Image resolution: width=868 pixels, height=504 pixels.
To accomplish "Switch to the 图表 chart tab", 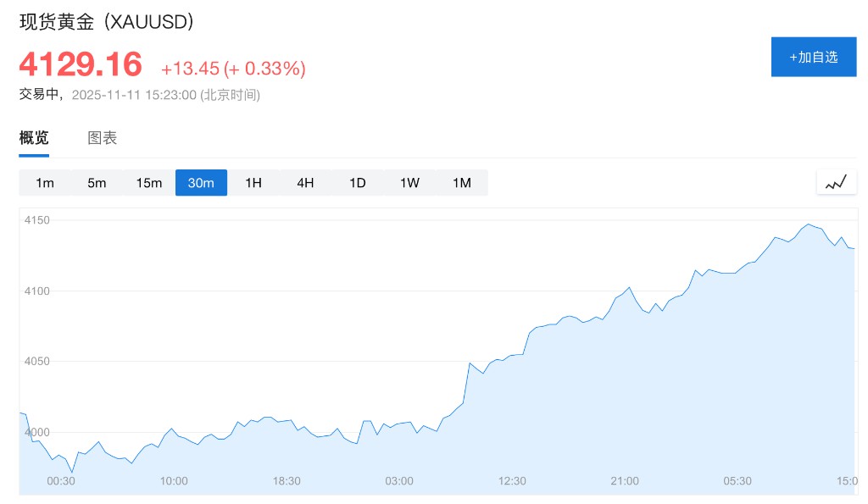I will coord(103,138).
